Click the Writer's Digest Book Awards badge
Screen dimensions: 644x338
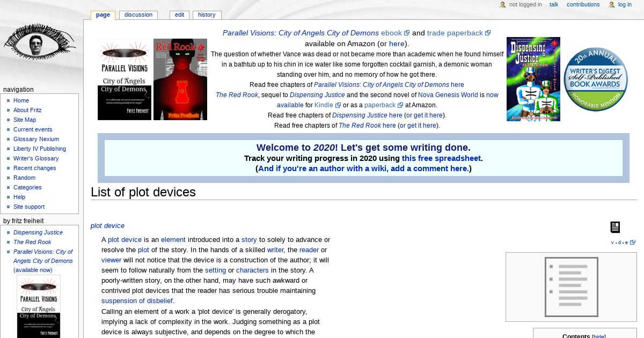tap(596, 79)
